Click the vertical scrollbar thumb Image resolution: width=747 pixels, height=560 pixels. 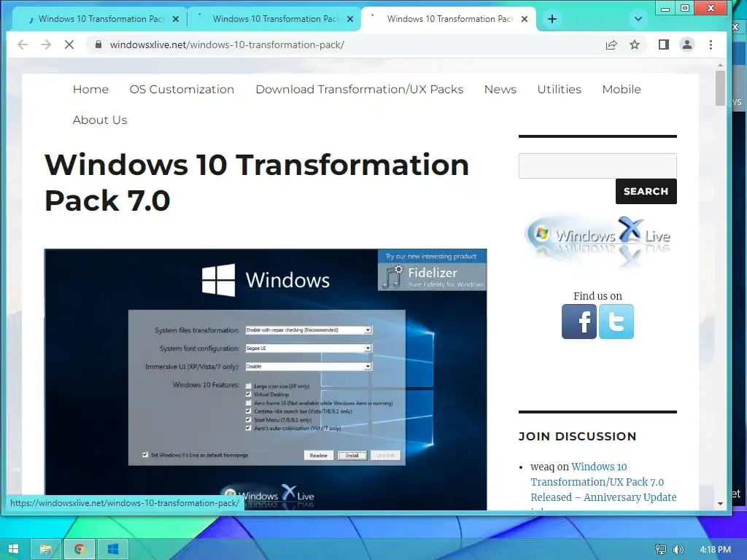(720, 88)
